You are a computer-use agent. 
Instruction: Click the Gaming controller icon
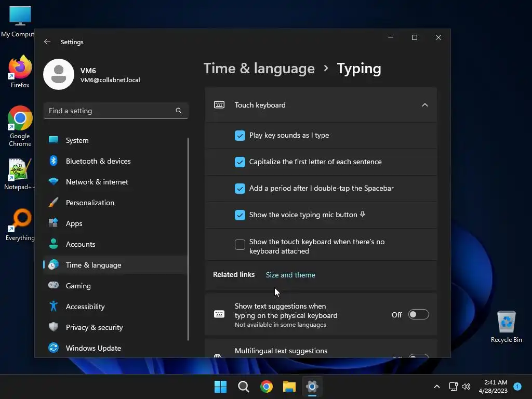pyautogui.click(x=54, y=285)
